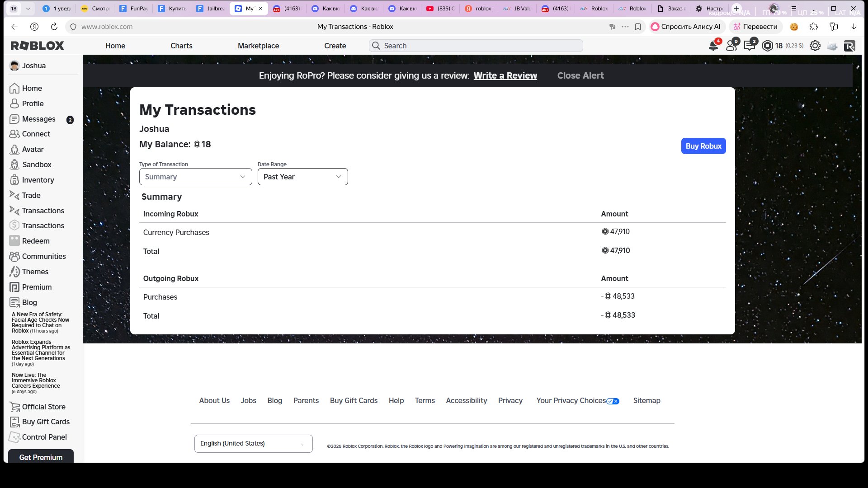Open Messages in the sidebar
The width and height of the screenshot is (868, 488).
pos(39,119)
